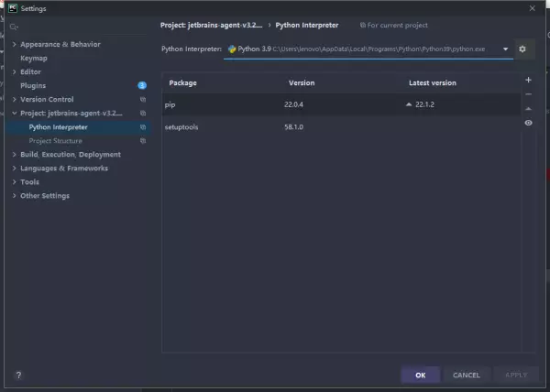The height and width of the screenshot is (392, 550).
Task: Click the For current project label
Action: click(398, 26)
